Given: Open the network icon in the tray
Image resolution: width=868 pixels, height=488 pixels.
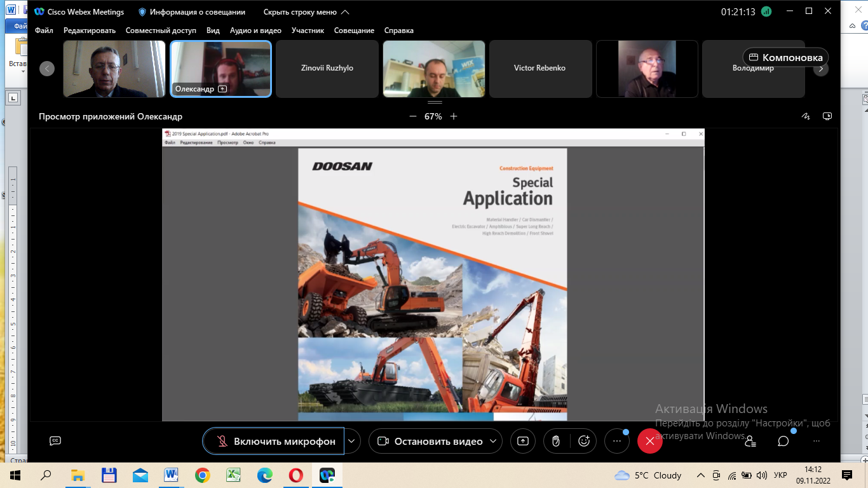Looking at the screenshot, I should click(732, 475).
